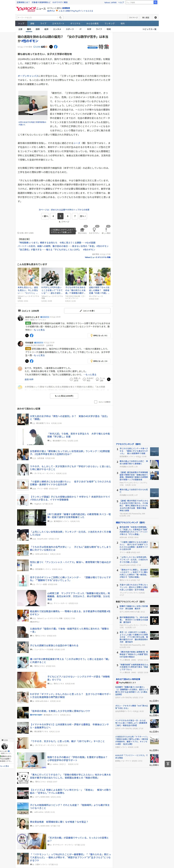The width and height of the screenshot is (174, 868).
Task: Open the スポーツ category tab
Action: click(x=70, y=29)
